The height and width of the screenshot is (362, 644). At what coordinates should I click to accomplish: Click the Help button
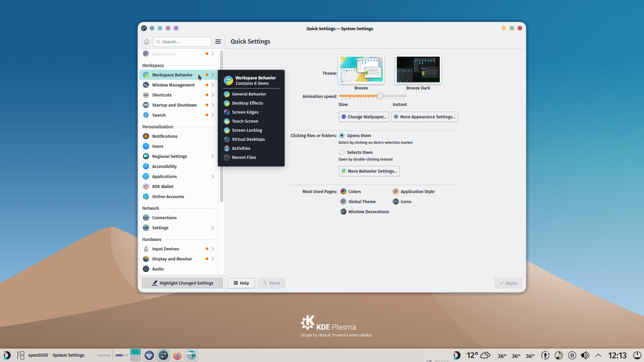coord(241,283)
